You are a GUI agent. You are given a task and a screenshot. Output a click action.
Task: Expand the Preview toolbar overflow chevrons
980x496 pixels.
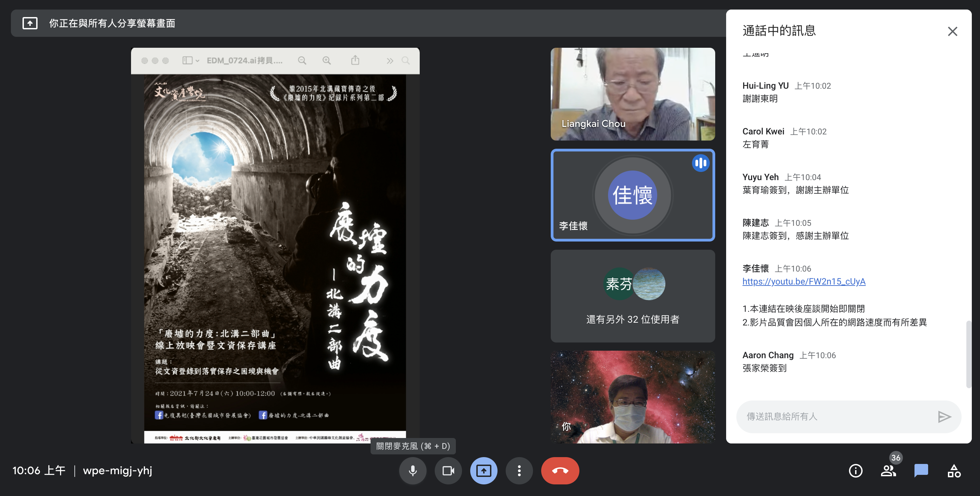point(390,61)
